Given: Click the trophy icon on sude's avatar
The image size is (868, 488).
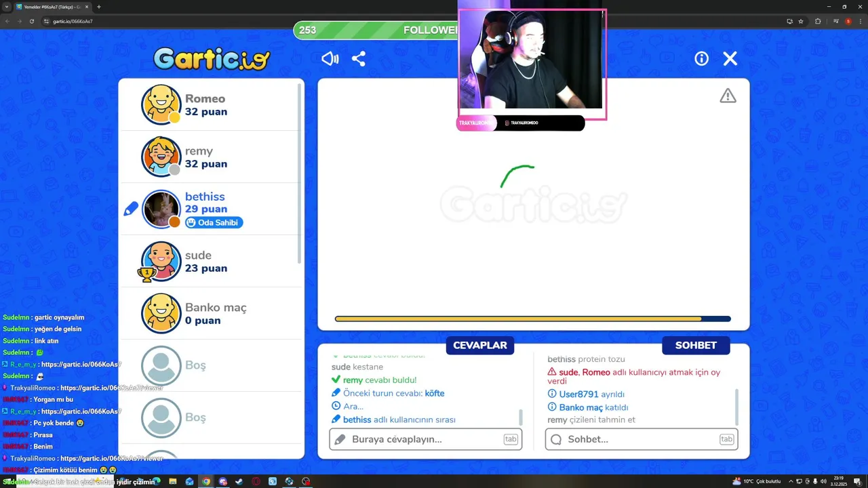Looking at the screenshot, I should coord(146,274).
